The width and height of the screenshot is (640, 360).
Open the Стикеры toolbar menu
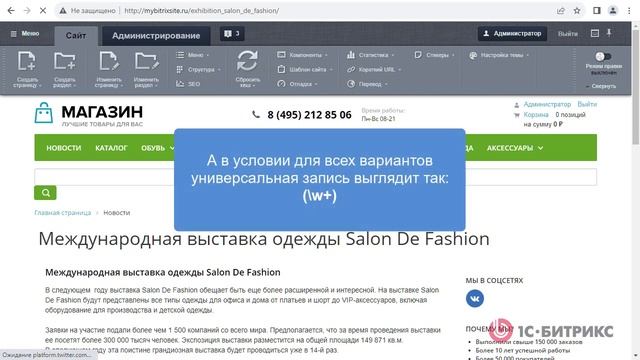(434, 55)
